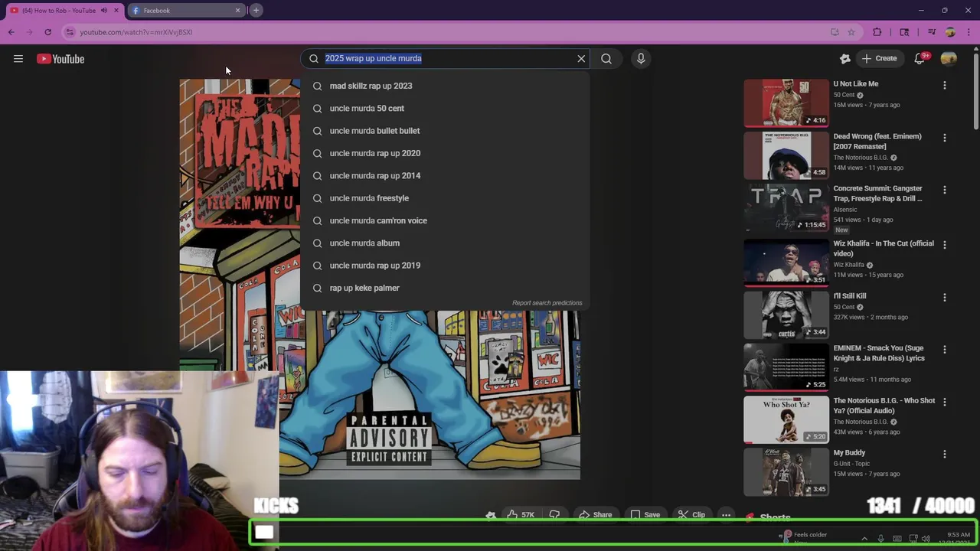Image resolution: width=980 pixels, height=551 pixels.
Task: Choose suggestion 'uncle murda bullet bullet'
Action: [446, 131]
